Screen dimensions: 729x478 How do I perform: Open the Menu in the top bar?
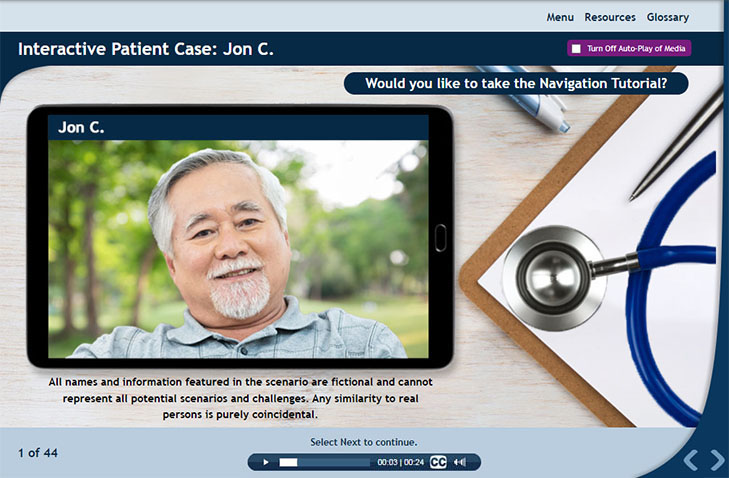click(560, 17)
